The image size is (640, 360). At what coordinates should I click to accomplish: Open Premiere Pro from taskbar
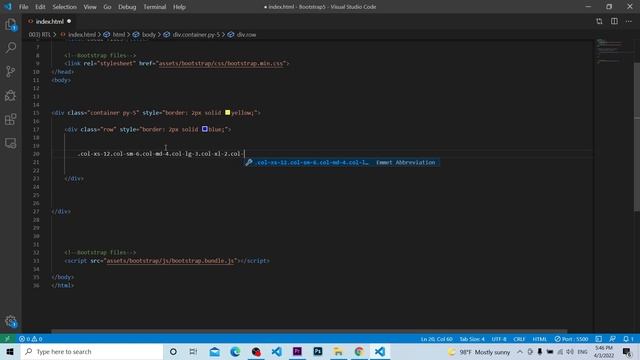click(297, 351)
